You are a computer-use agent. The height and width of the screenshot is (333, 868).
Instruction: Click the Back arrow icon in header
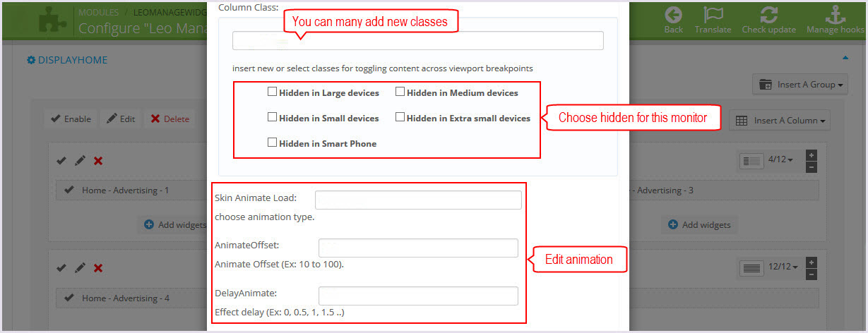point(674,14)
